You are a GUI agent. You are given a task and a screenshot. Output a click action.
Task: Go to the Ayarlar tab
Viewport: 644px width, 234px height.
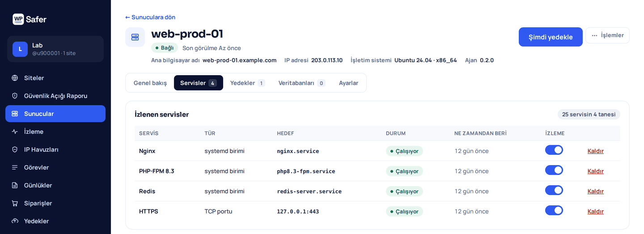(349, 83)
